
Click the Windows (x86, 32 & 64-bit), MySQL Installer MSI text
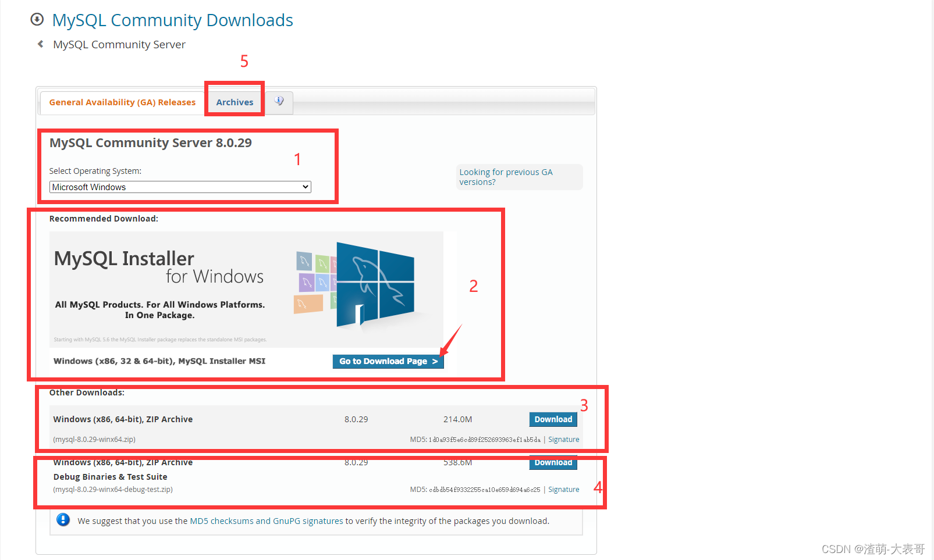(x=159, y=361)
